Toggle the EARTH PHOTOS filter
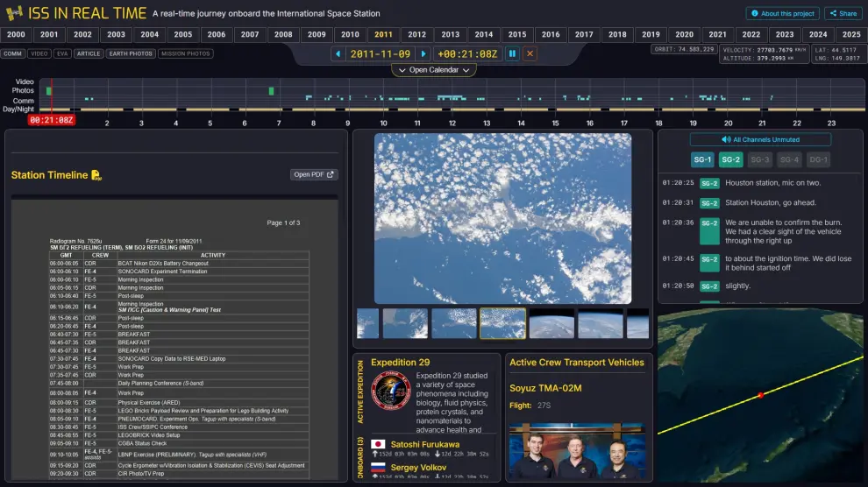This screenshot has height=487, width=868. pos(131,53)
